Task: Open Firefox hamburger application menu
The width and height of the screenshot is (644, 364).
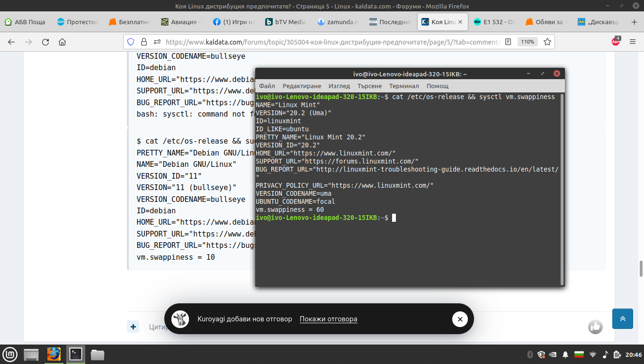Action: (633, 42)
